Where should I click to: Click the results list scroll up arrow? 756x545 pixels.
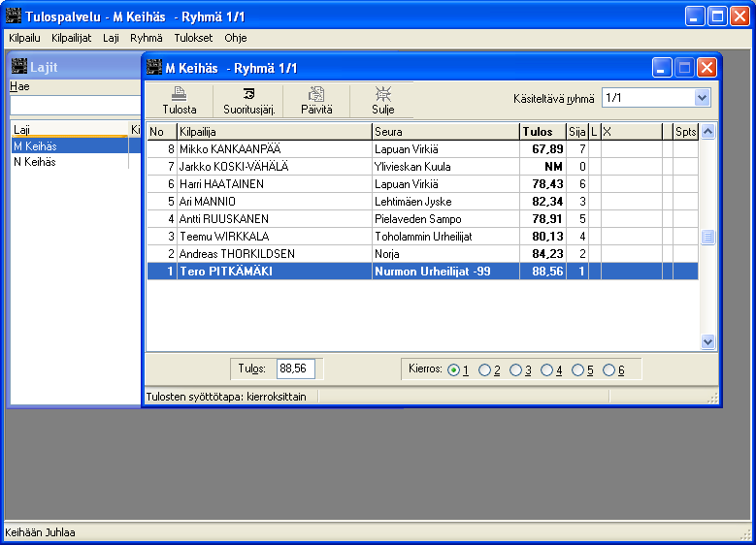[x=707, y=132]
